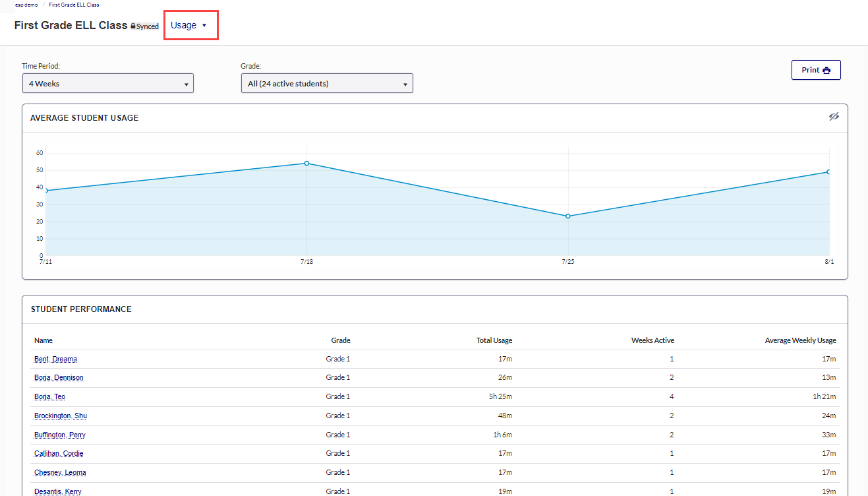The height and width of the screenshot is (496, 868).
Task: Expand the Time Period dropdown
Action: click(108, 84)
